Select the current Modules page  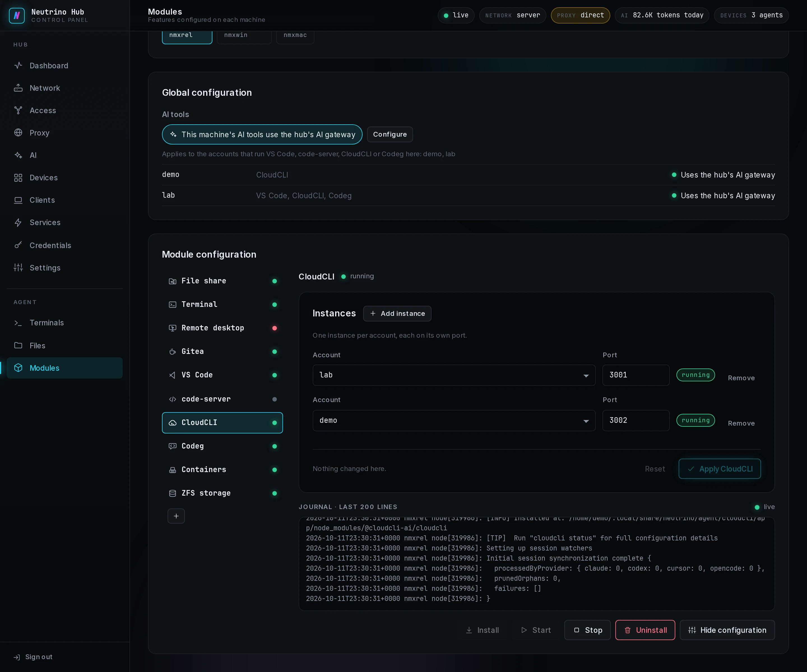pos(64,368)
